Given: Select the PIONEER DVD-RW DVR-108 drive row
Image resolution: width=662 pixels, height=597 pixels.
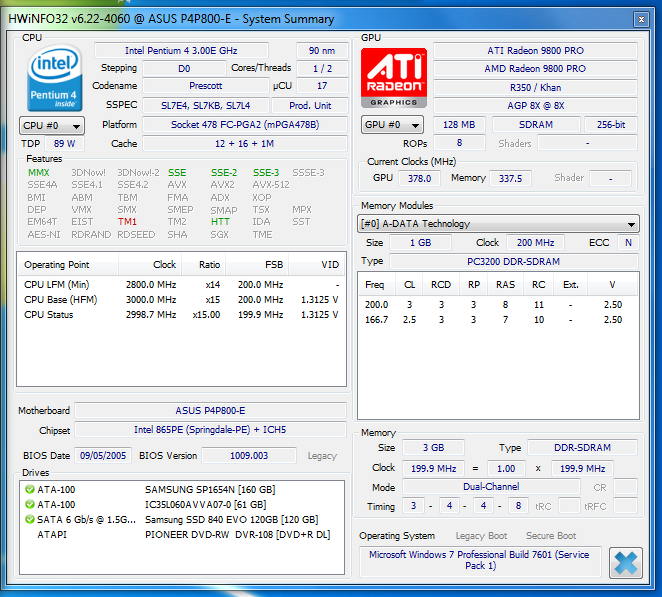Looking at the screenshot, I should (182, 535).
